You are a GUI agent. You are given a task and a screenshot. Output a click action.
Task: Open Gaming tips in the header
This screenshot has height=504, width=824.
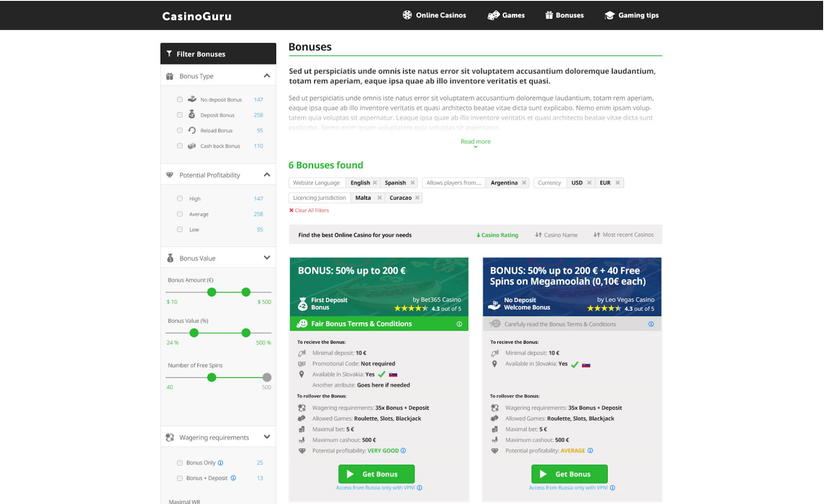coord(631,15)
